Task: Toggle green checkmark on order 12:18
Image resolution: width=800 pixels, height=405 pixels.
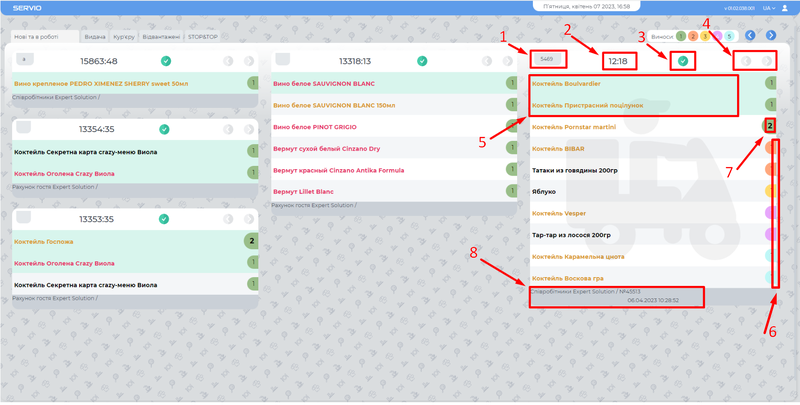Action: (683, 61)
